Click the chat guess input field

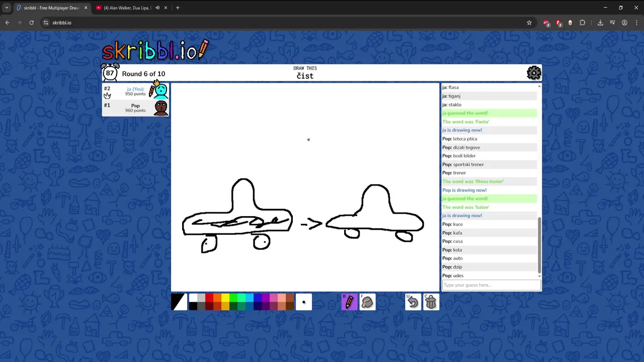491,285
